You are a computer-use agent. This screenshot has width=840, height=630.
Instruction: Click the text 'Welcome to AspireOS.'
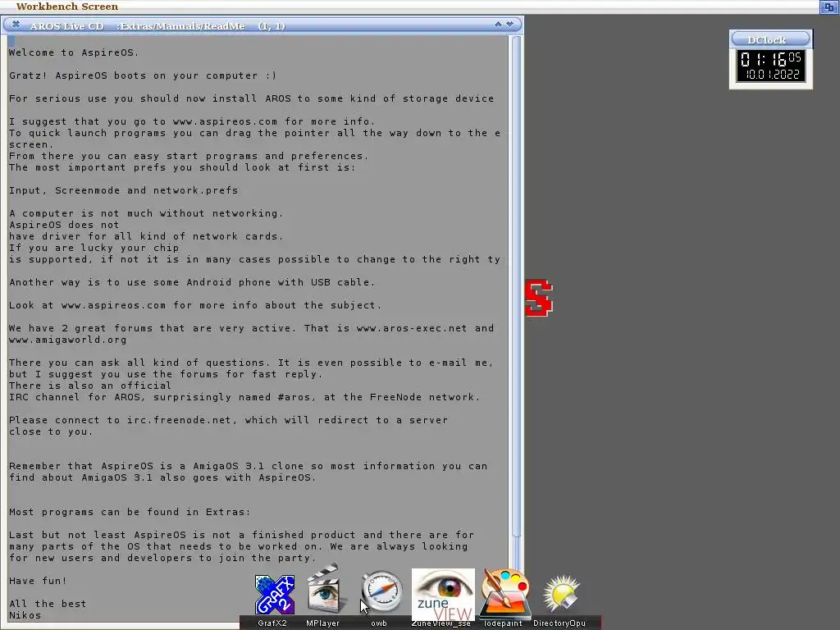coord(74,52)
